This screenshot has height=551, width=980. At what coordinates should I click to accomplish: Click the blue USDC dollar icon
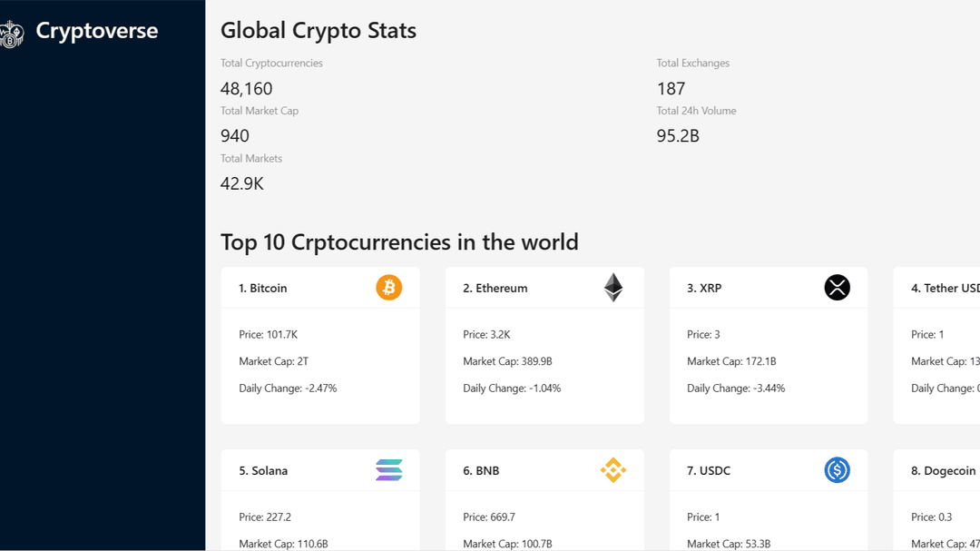pos(837,470)
